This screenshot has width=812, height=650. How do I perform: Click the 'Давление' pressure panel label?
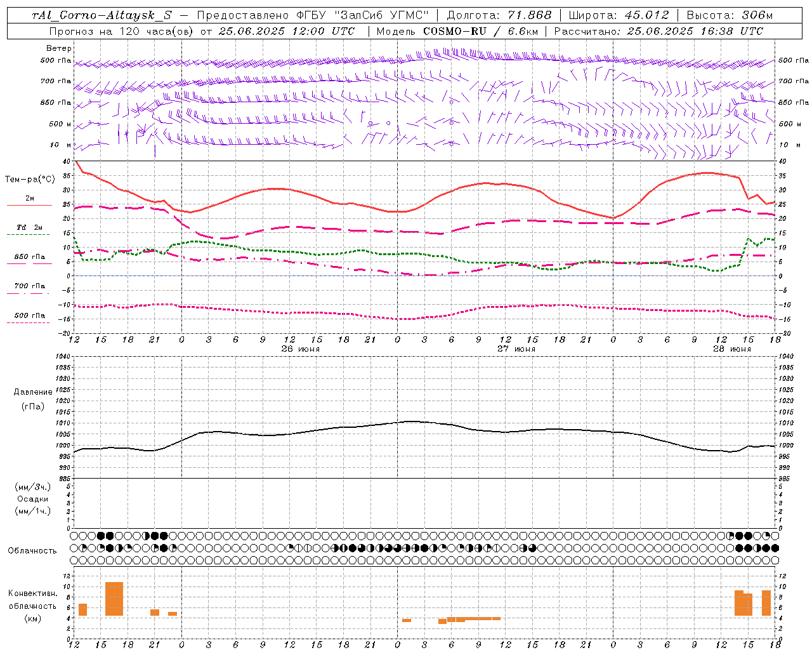(x=33, y=392)
